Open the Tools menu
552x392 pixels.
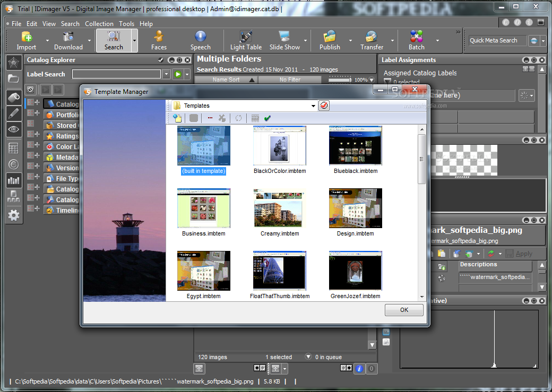pyautogui.click(x=126, y=23)
